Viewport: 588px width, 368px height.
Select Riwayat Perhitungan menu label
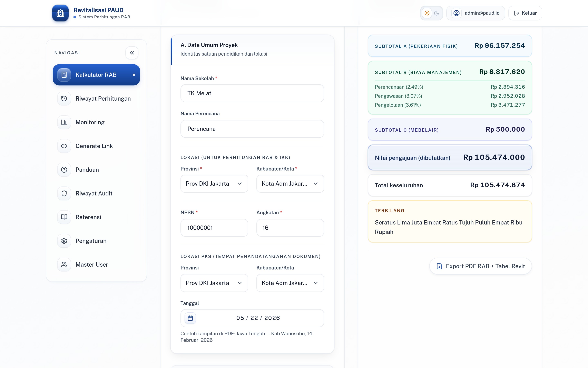pos(103,99)
